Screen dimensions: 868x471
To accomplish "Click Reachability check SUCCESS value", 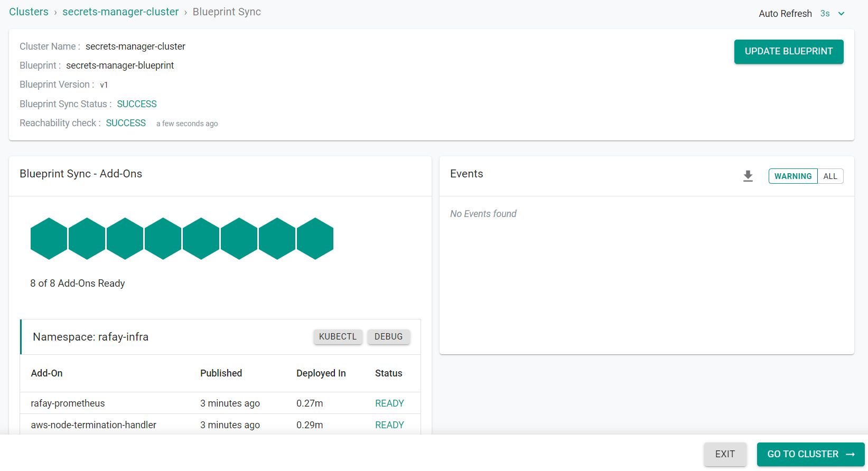I will tap(126, 123).
